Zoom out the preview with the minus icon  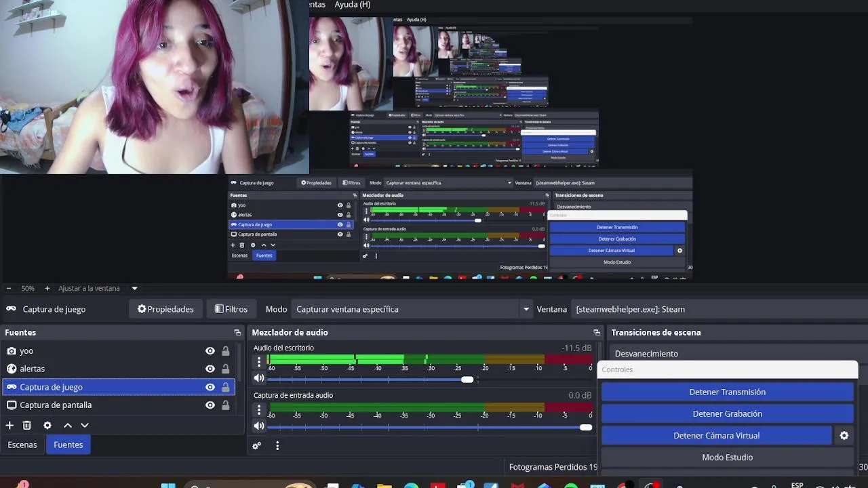coord(8,289)
